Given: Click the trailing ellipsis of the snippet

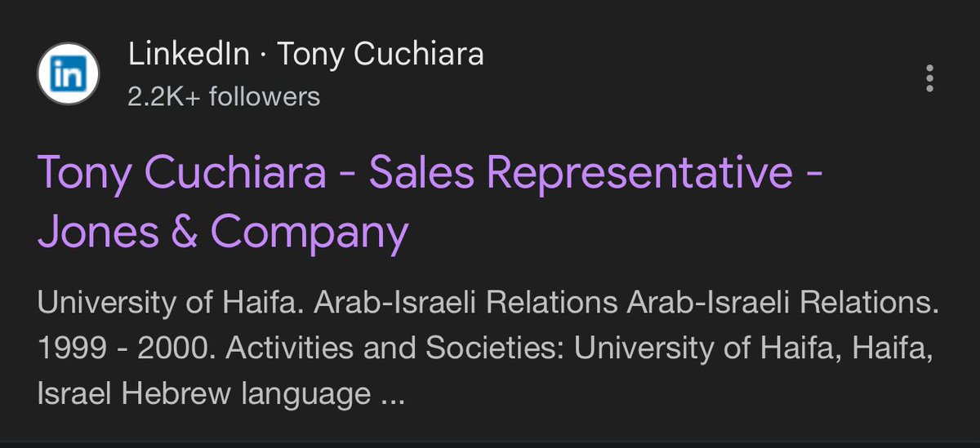Looking at the screenshot, I should point(392,395).
